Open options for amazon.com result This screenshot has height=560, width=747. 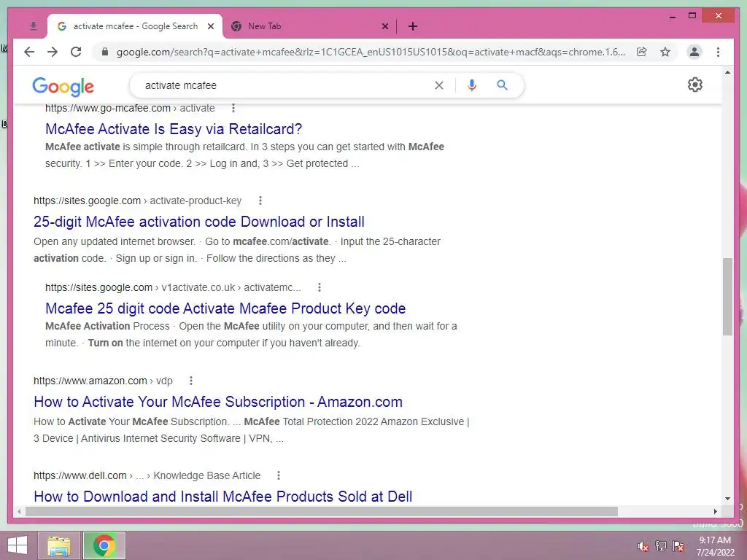tap(191, 381)
